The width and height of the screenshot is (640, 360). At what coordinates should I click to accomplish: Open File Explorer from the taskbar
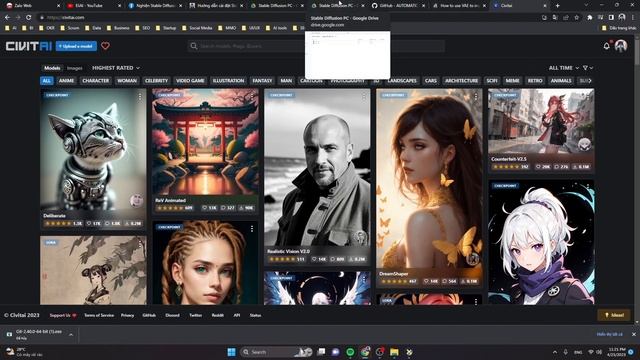coord(394,352)
